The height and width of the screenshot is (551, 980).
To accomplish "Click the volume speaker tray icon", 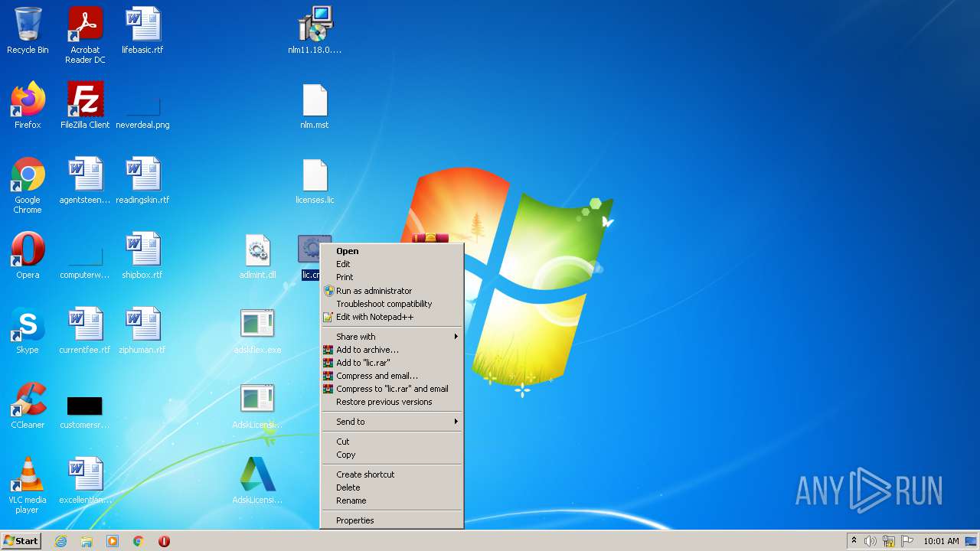I will pos(871,541).
